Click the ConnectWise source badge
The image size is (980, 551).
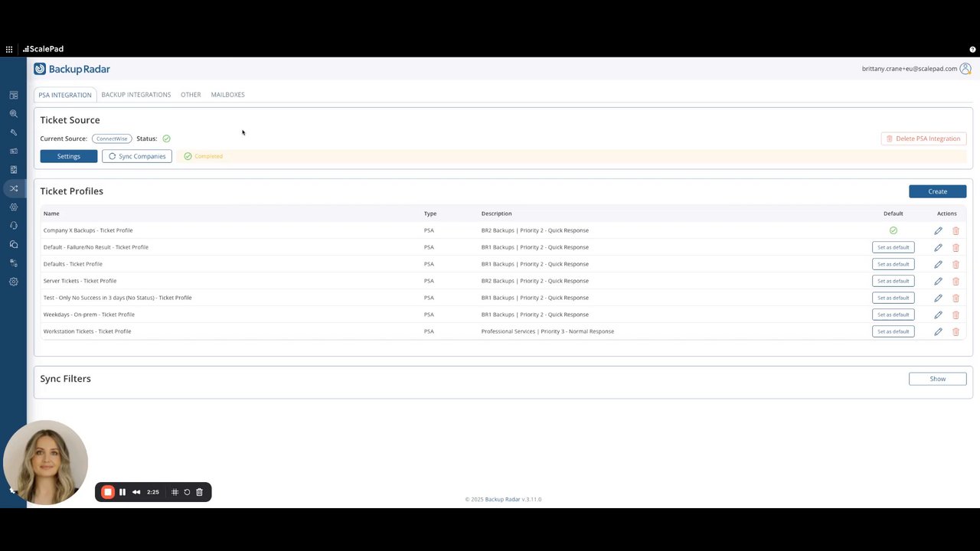(x=112, y=139)
